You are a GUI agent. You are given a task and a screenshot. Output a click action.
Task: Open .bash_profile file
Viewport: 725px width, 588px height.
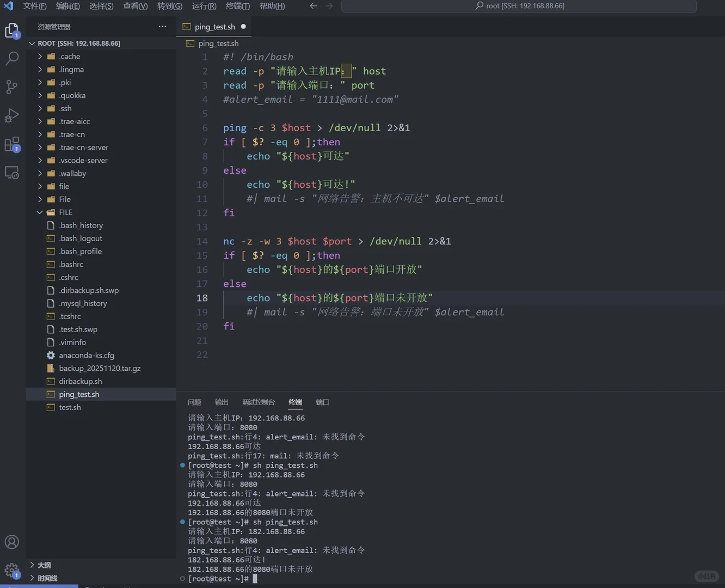(x=101, y=252)
